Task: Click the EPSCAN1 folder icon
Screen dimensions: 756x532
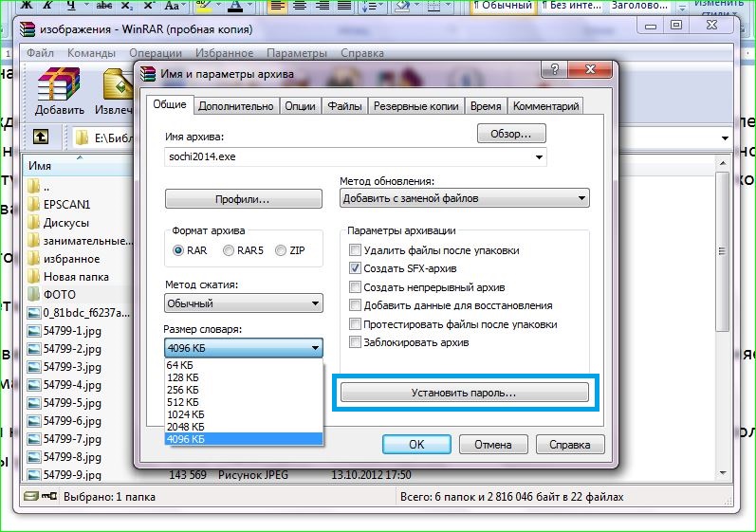Action: point(33,204)
